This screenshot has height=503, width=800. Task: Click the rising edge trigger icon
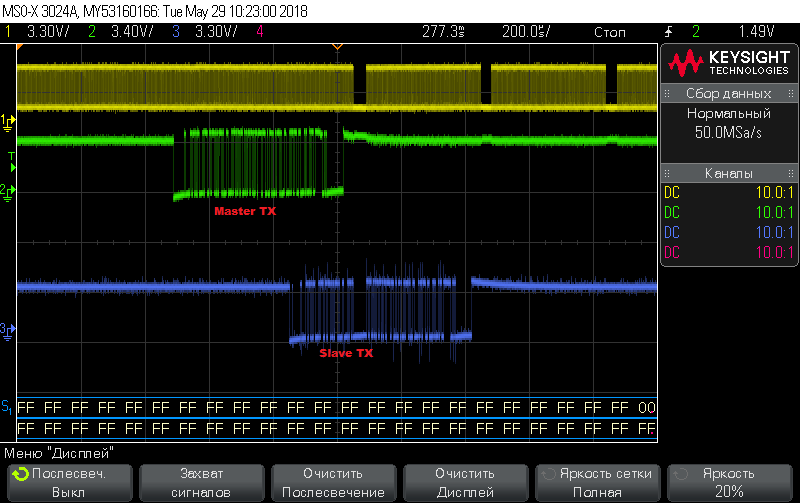click(669, 32)
